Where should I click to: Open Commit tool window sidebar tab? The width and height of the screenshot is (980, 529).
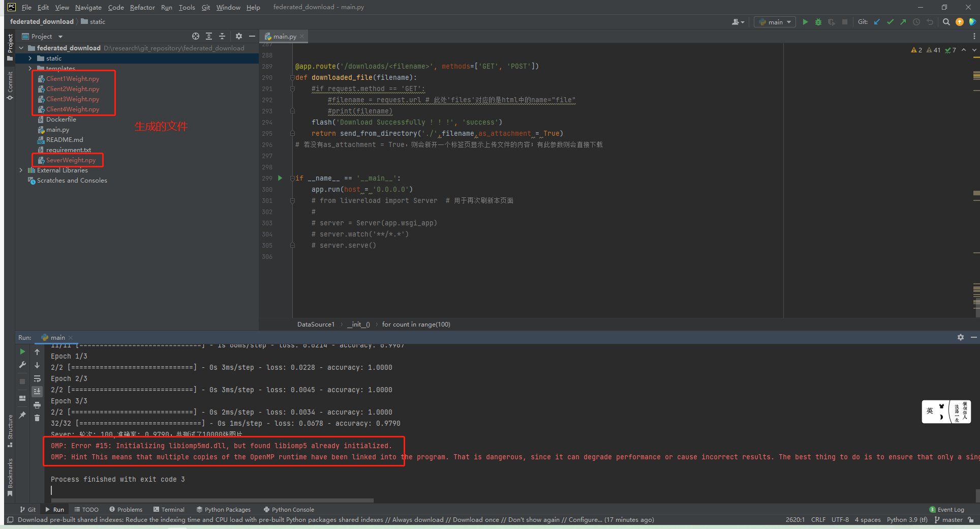(10, 85)
